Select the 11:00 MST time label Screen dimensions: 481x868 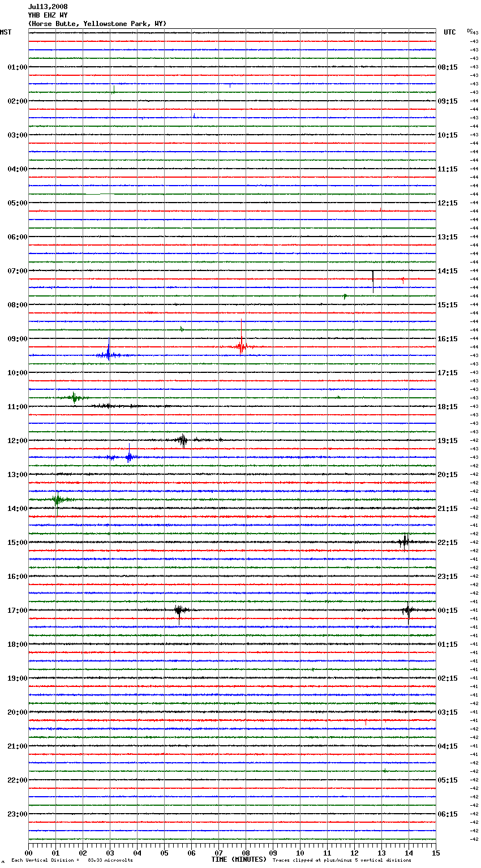18,407
